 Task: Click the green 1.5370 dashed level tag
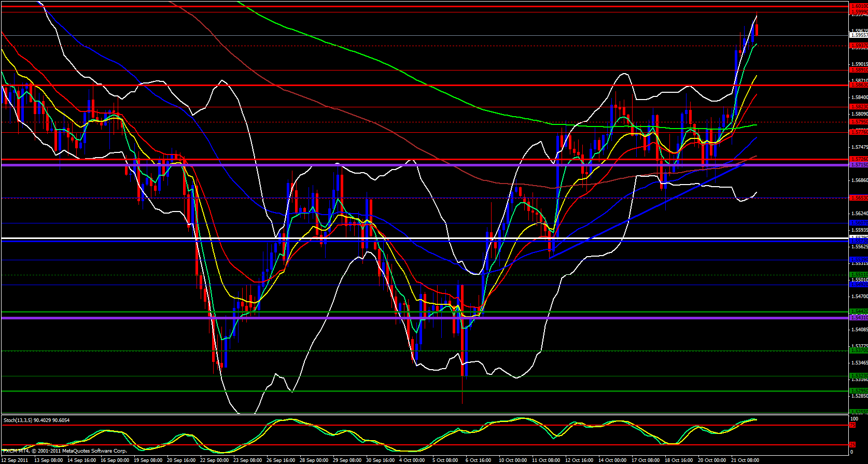click(x=857, y=350)
